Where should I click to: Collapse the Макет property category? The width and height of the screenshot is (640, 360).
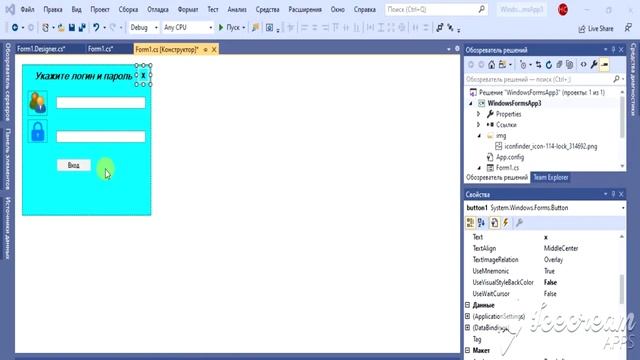pyautogui.click(x=468, y=350)
